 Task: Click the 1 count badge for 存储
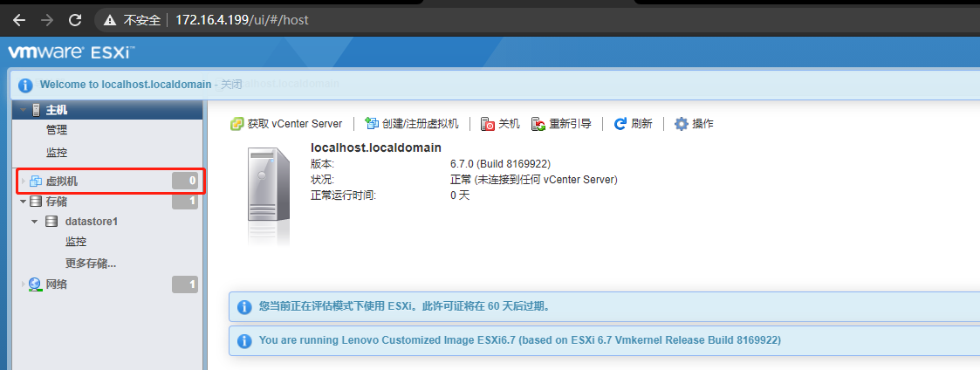(185, 202)
